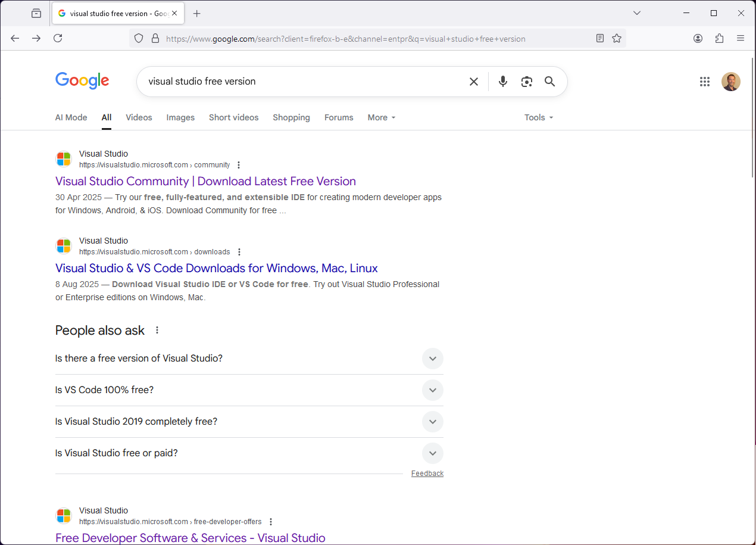Expand "Is there a free version of Visual Studio?"
The height and width of the screenshot is (545, 756).
click(x=433, y=359)
